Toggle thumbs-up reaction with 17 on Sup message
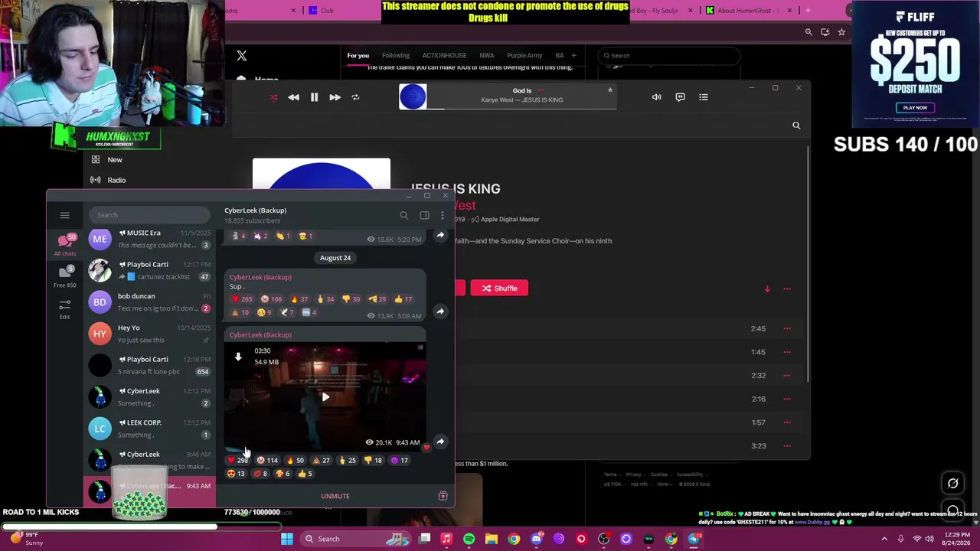Image resolution: width=980 pixels, height=551 pixels. [x=404, y=299]
